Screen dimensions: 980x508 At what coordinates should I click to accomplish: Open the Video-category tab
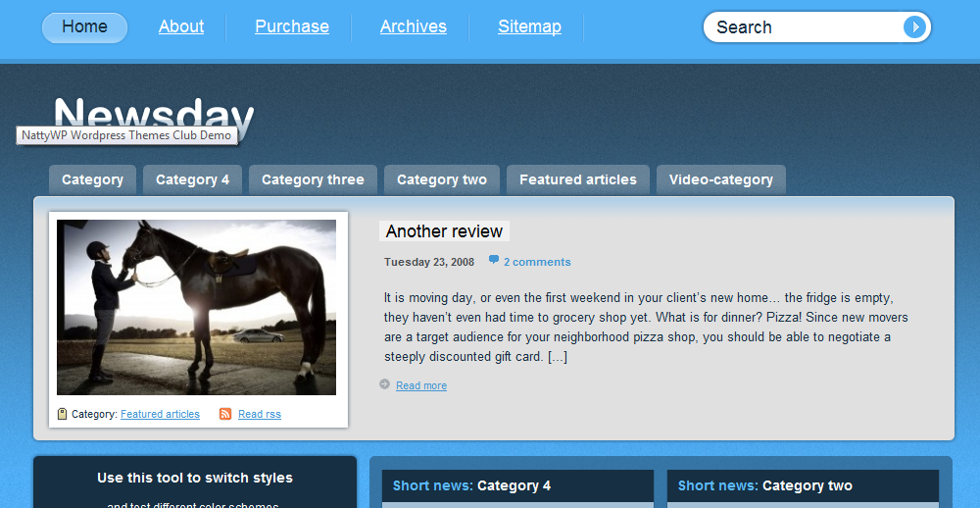tap(721, 179)
